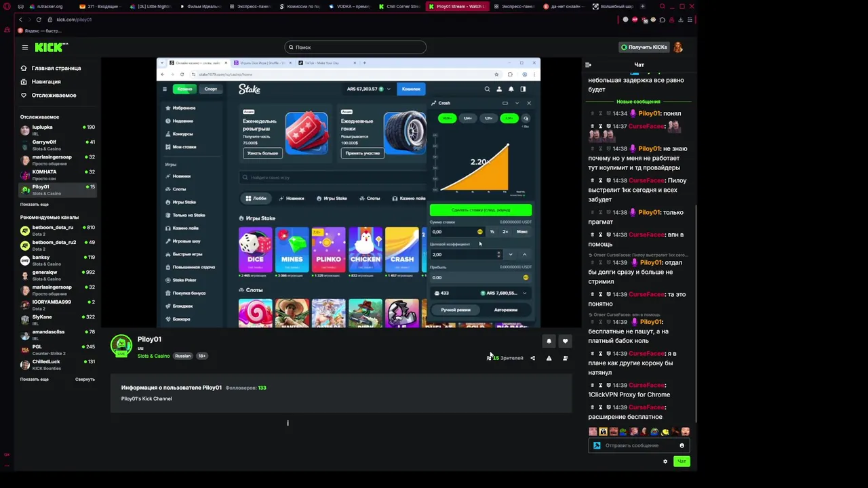Click browser back arrow
The height and width of the screenshot is (488, 868).
pos(20,20)
